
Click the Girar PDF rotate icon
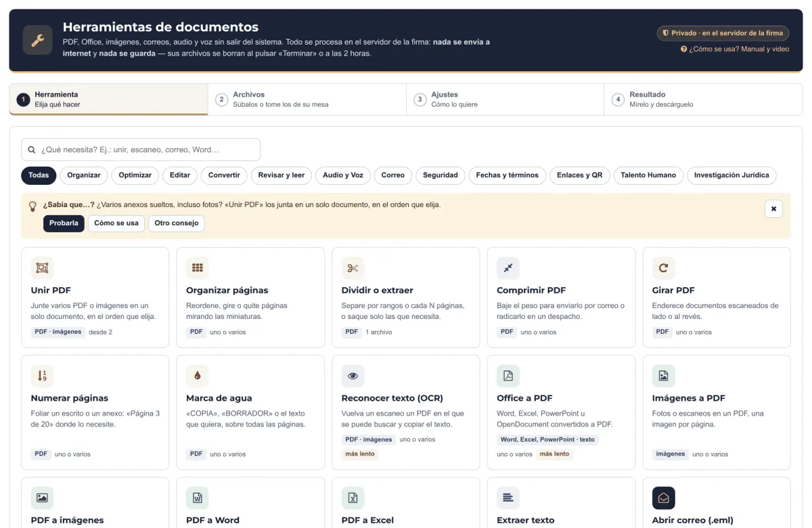point(663,268)
